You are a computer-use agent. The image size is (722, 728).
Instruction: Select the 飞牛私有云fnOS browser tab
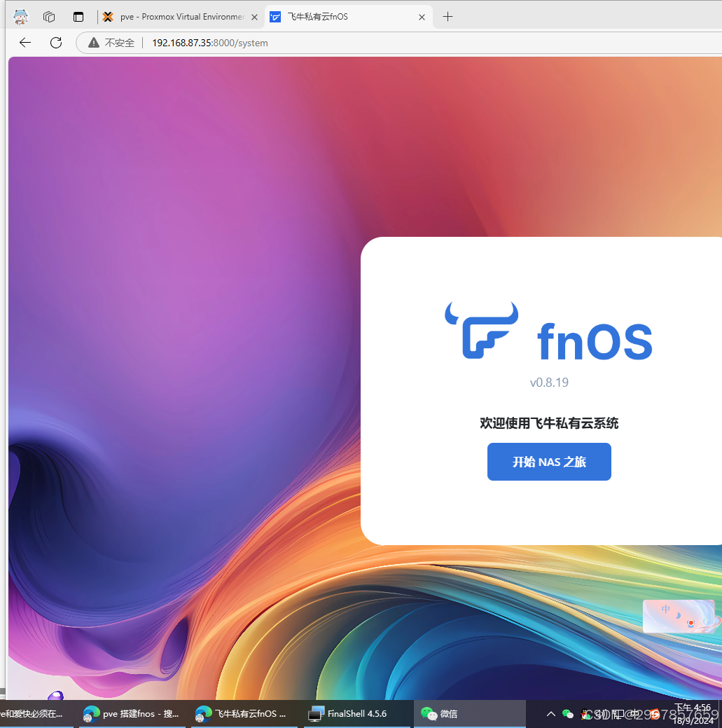pos(348,17)
